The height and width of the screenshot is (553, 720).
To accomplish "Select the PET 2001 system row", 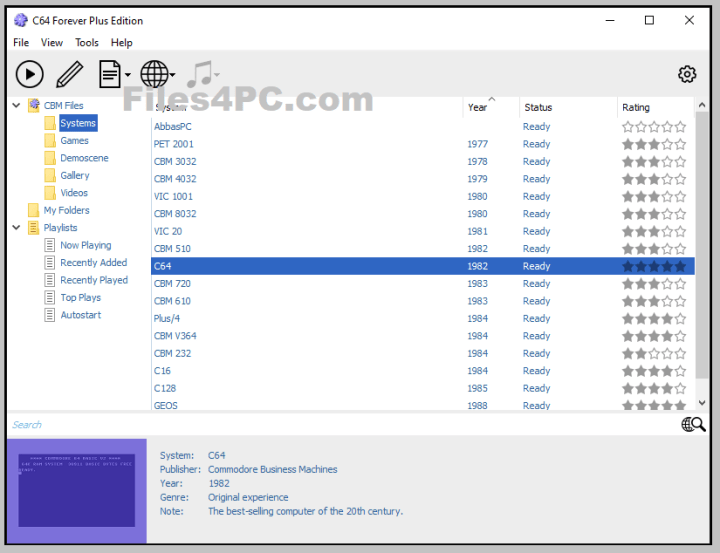I will [422, 144].
